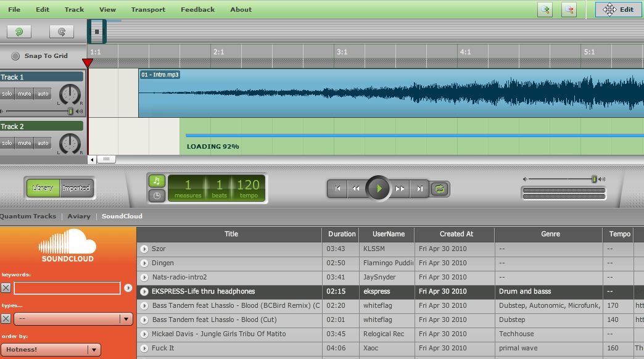Screen dimensions: 644x359
Task: Click the zoom in magnifier icon
Action: pyautogui.click(x=545, y=9)
